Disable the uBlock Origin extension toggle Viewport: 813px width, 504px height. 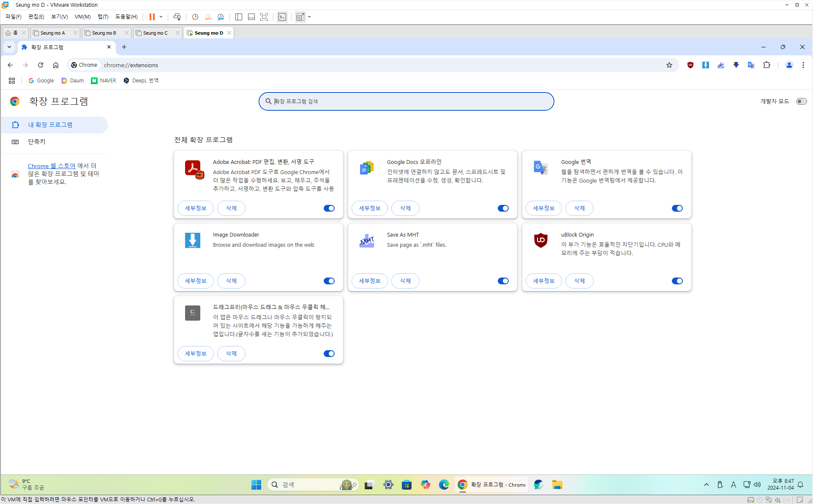coord(677,281)
